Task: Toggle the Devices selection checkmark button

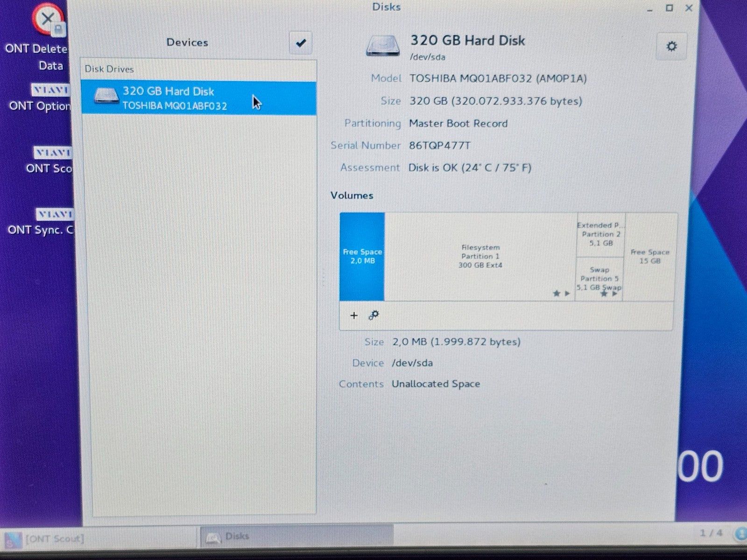Action: pyautogui.click(x=301, y=43)
